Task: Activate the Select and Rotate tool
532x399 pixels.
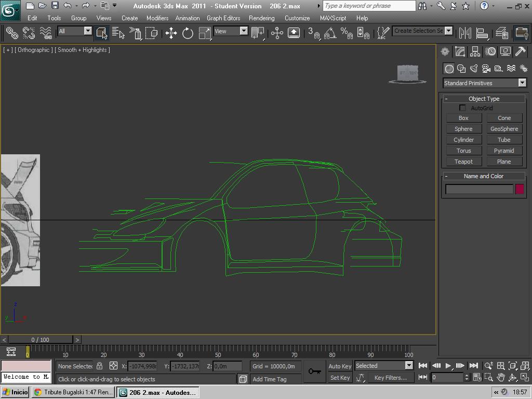Action: click(x=188, y=33)
